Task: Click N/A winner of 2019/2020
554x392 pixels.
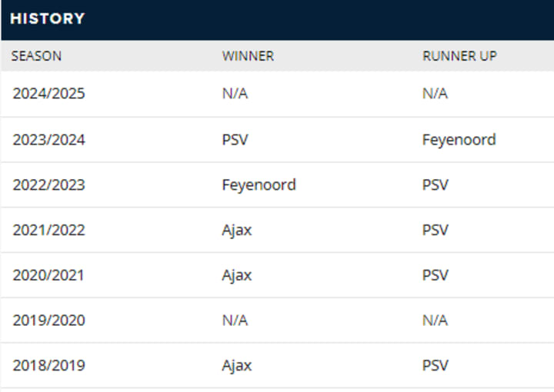Action: (235, 321)
